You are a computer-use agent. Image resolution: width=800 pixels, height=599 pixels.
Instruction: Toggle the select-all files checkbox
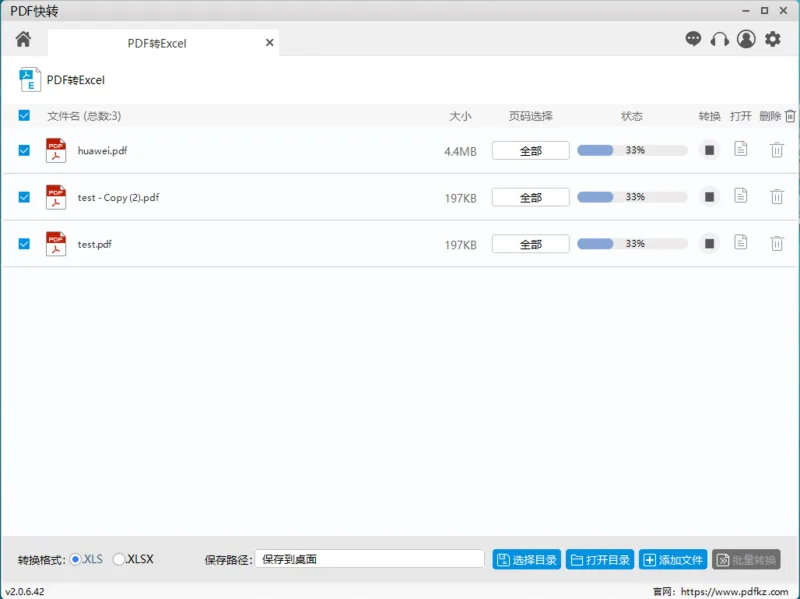point(24,115)
